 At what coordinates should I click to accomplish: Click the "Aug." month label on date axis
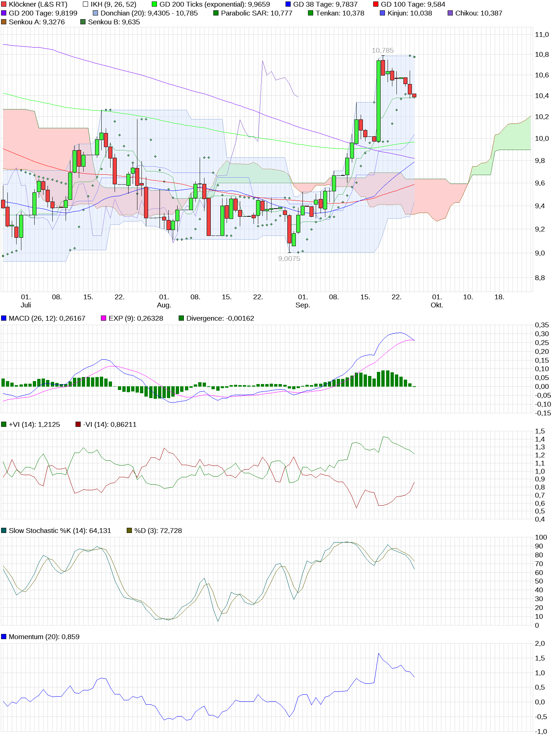(164, 305)
